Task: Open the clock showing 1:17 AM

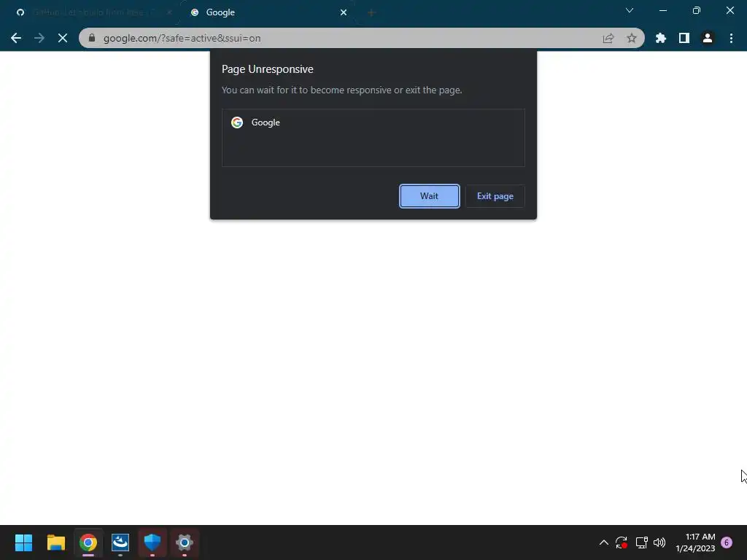Action: (695, 542)
